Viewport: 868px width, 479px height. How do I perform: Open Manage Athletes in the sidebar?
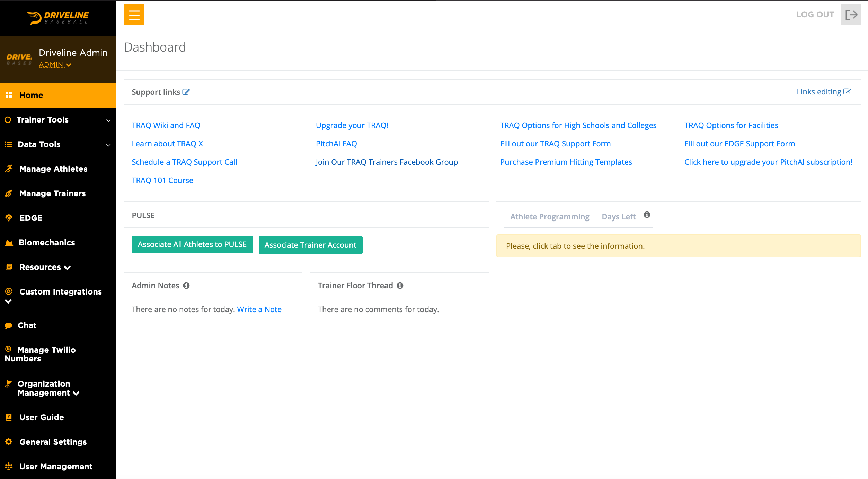point(58,169)
